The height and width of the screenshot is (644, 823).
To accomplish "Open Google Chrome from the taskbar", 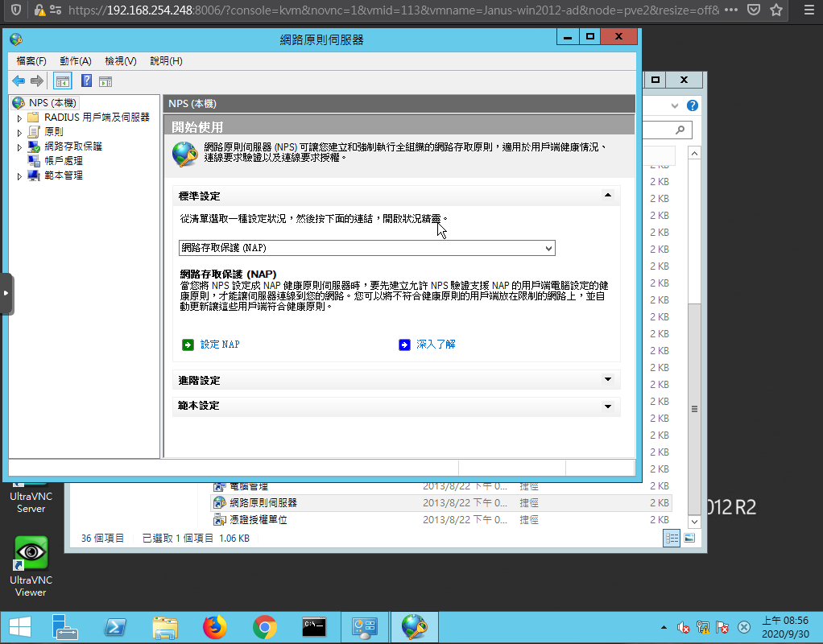I will (x=264, y=627).
